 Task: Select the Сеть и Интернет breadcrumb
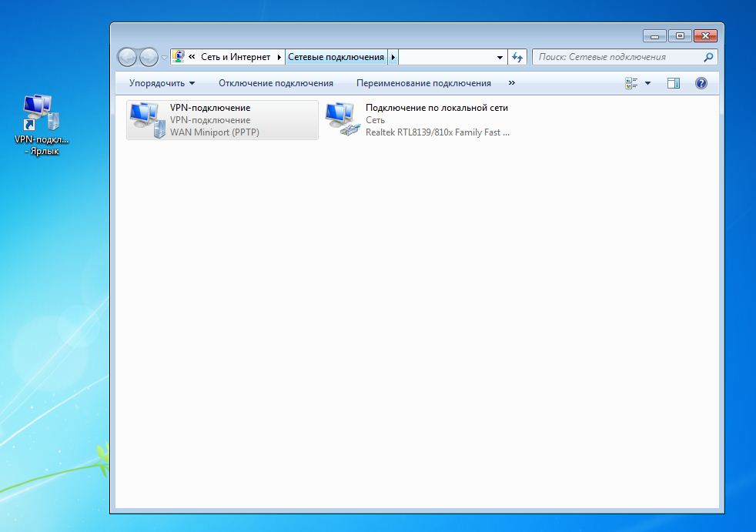[236, 57]
